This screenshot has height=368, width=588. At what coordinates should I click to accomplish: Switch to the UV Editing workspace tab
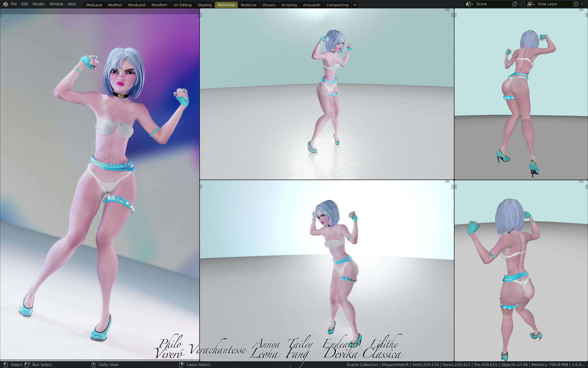click(x=182, y=5)
